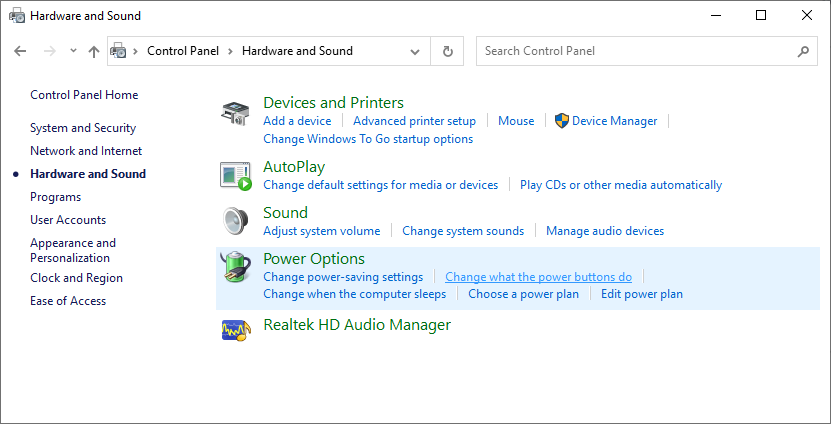Click the AutoPlay category icon
The height and width of the screenshot is (424, 831).
tap(235, 175)
